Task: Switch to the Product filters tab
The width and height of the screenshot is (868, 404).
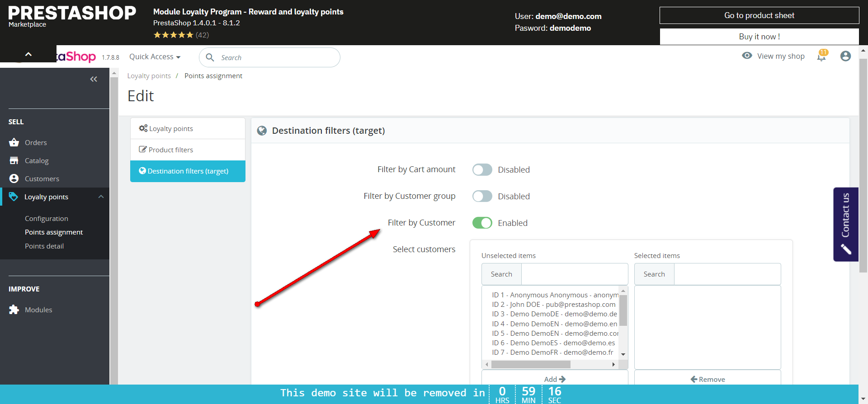Action: coord(188,150)
